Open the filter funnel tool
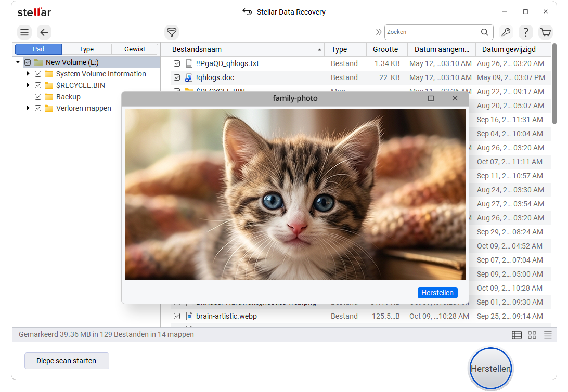The image size is (568, 392). coord(172,32)
